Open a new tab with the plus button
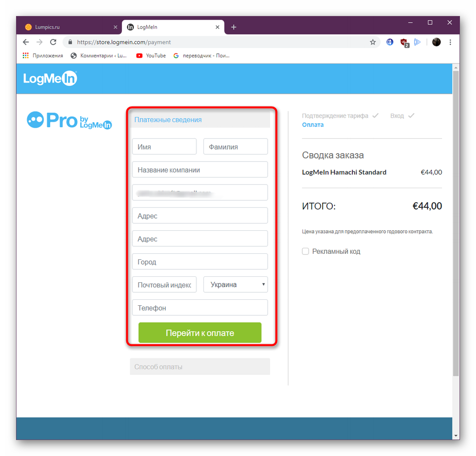The width and height of the screenshot is (476, 456). coord(233,27)
